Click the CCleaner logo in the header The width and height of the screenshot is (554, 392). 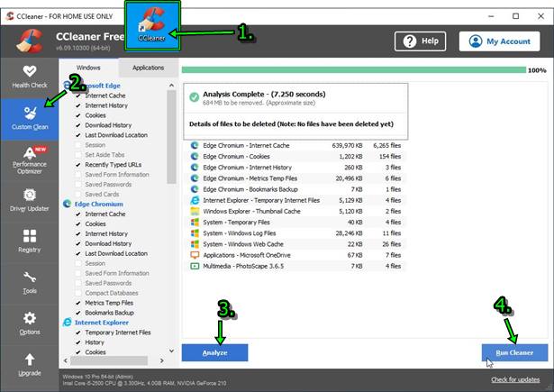[30, 41]
